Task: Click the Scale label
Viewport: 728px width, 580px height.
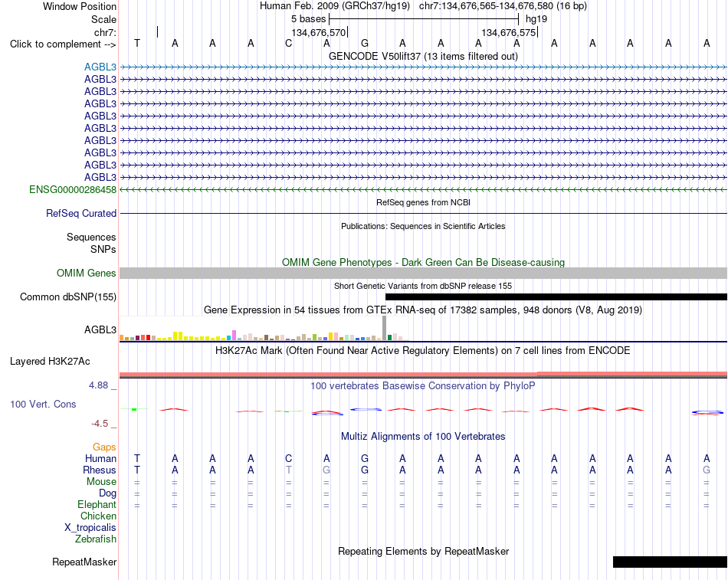Action: [103, 19]
